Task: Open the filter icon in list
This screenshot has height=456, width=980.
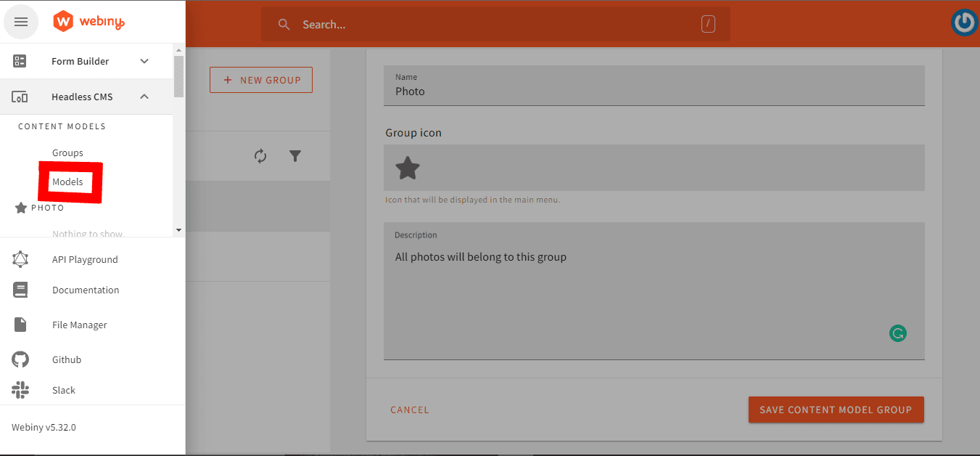Action: pyautogui.click(x=295, y=156)
